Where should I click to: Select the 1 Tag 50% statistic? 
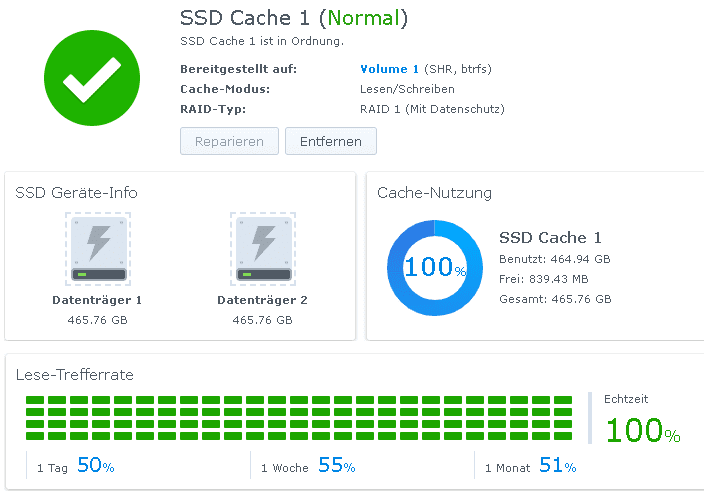75,466
